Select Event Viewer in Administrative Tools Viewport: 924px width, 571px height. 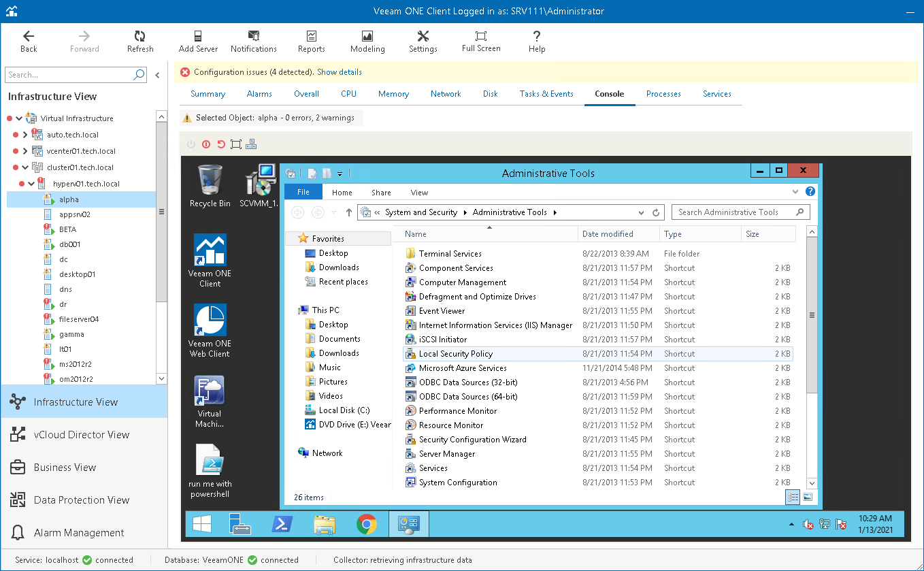pos(442,311)
